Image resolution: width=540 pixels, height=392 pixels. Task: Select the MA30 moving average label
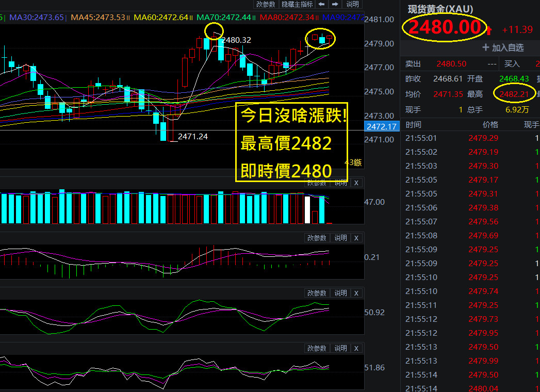[x=37, y=17]
